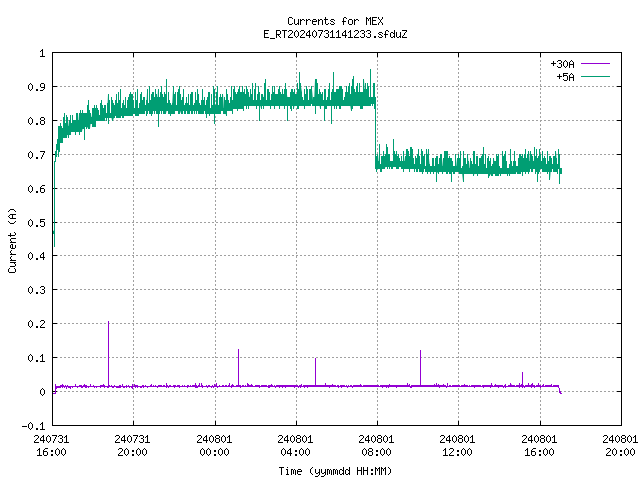Click the x-axis label '240801 08:00'
This screenshot has width=640, height=480.
pyautogui.click(x=376, y=446)
